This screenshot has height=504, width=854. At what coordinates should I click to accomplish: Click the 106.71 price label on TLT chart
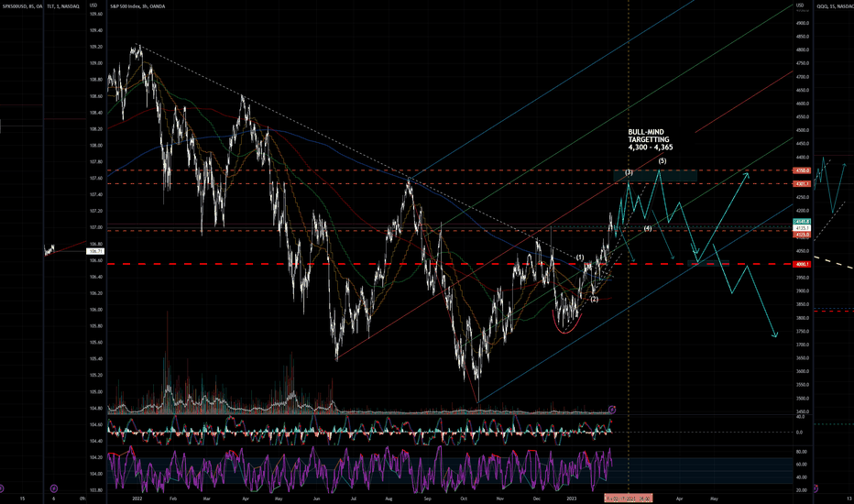(95, 251)
